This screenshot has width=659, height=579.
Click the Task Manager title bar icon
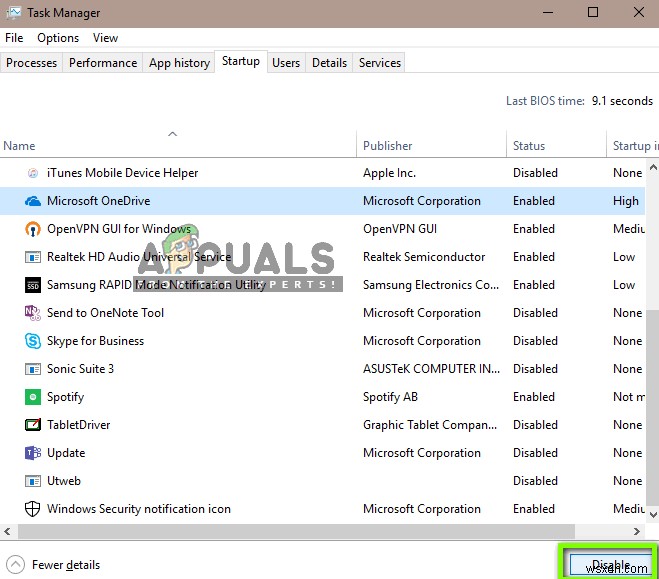(x=13, y=13)
